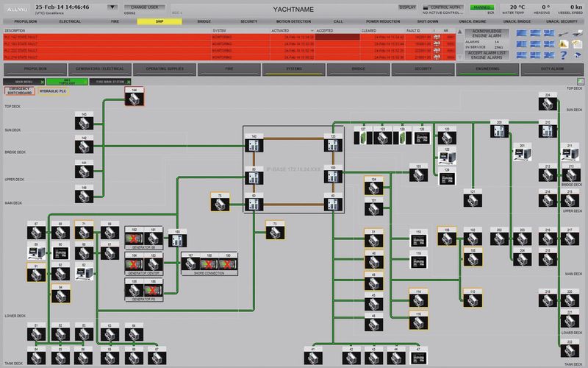
Task: Select workstation PC node 89
Action: pyautogui.click(x=36, y=251)
